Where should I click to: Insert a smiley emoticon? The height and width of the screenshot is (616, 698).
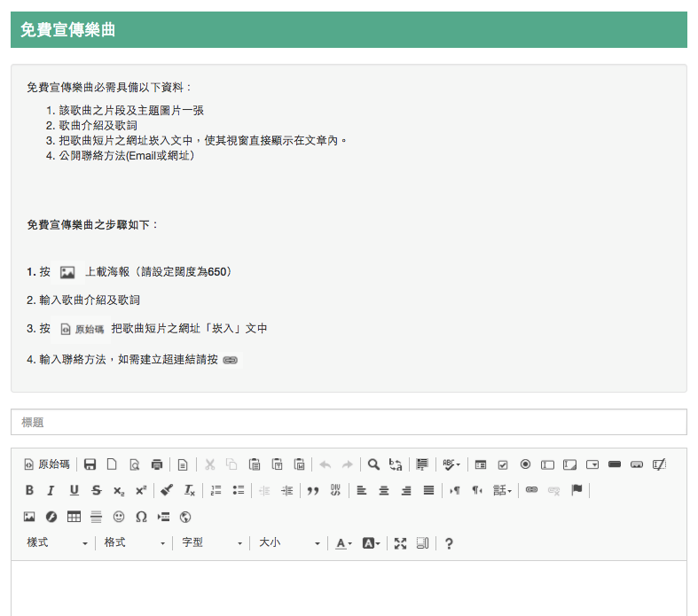point(119,517)
